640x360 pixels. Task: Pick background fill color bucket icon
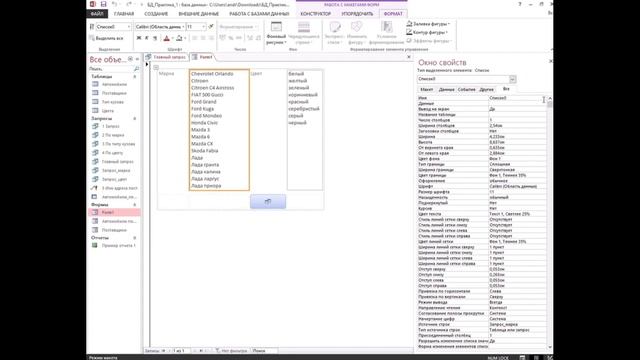click(x=179, y=38)
